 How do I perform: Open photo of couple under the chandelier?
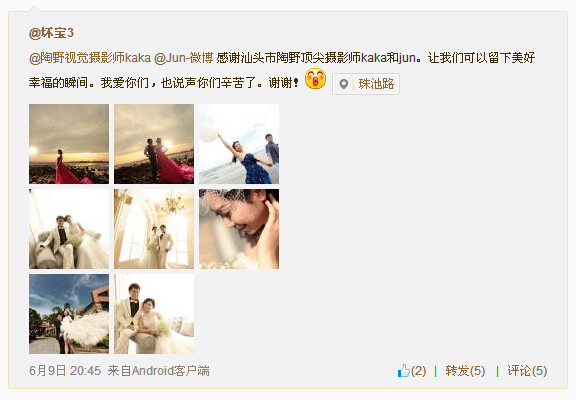pyautogui.click(x=154, y=229)
